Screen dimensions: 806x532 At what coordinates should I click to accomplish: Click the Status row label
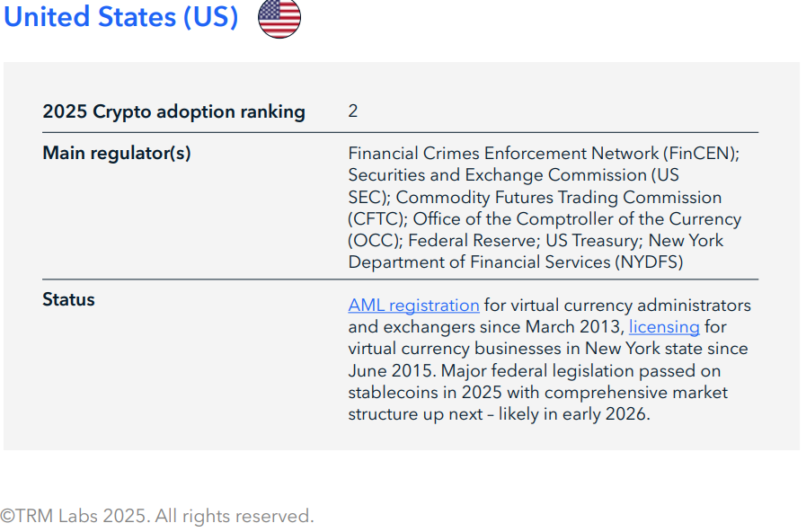click(x=68, y=300)
